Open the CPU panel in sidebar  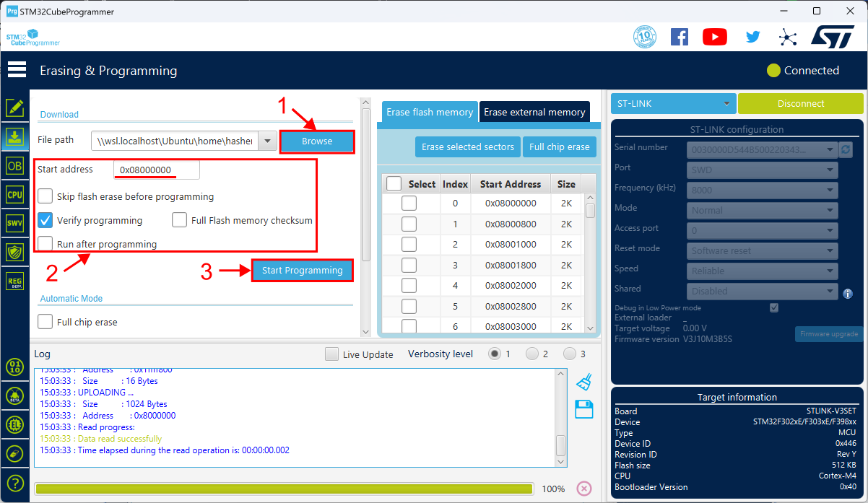[14, 194]
